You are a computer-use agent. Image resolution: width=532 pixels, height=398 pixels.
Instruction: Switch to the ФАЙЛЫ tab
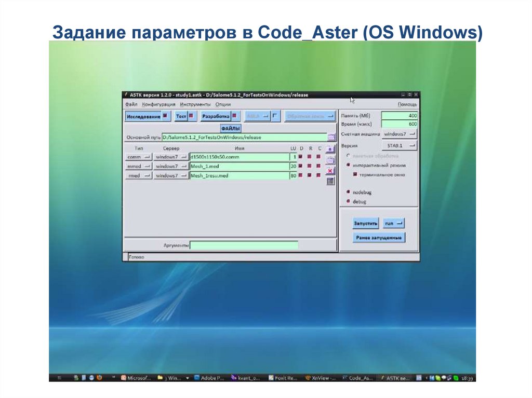coord(231,129)
